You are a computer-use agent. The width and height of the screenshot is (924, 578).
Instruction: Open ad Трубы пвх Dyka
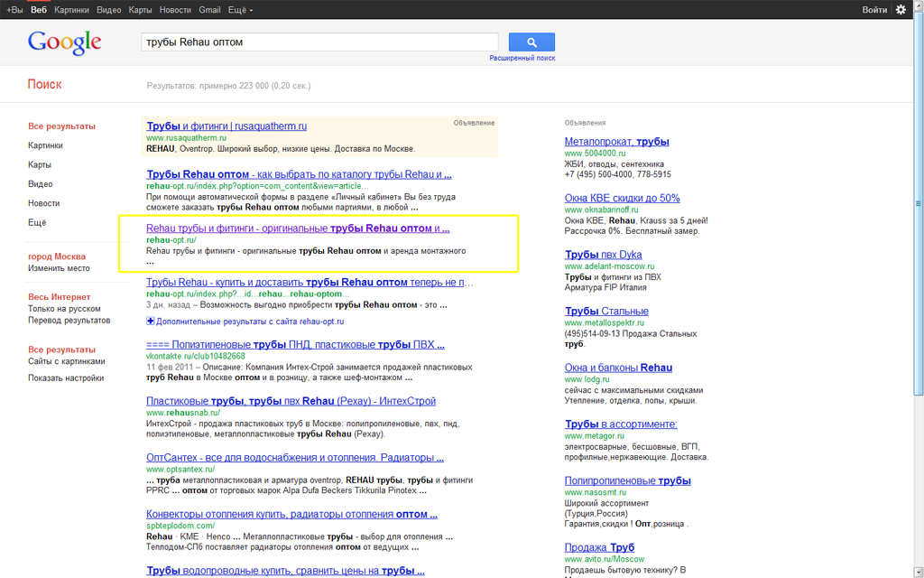pos(604,255)
